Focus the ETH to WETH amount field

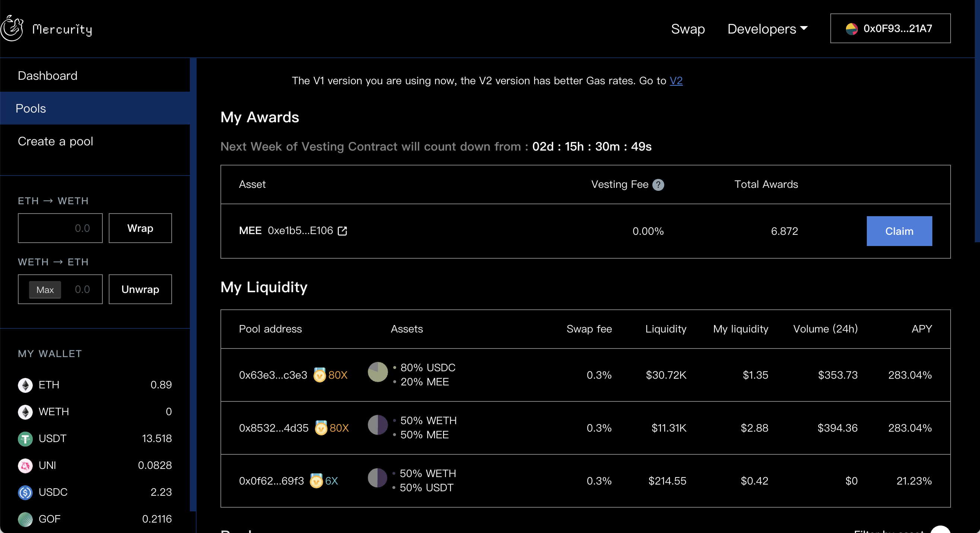point(60,228)
